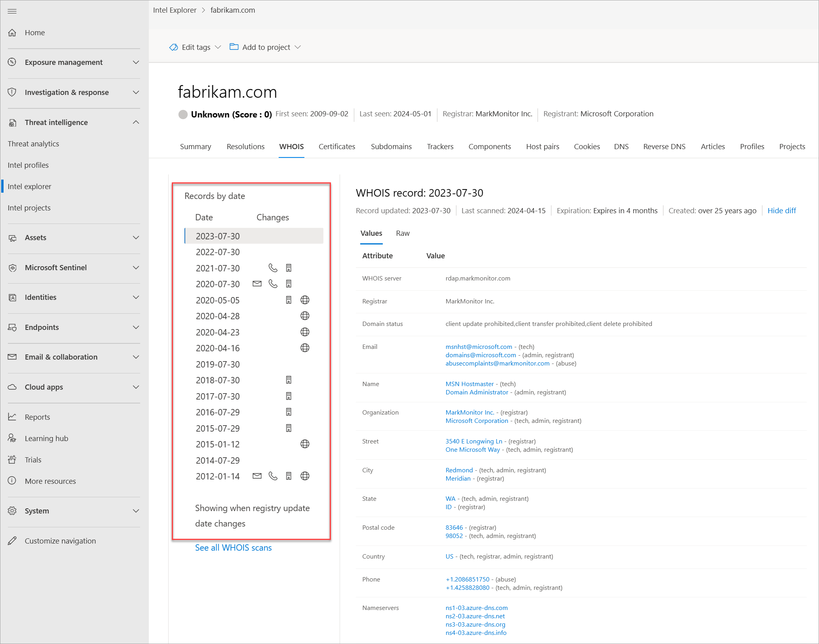Open the Edit tags dropdown arrow
The height and width of the screenshot is (644, 819).
tap(218, 47)
